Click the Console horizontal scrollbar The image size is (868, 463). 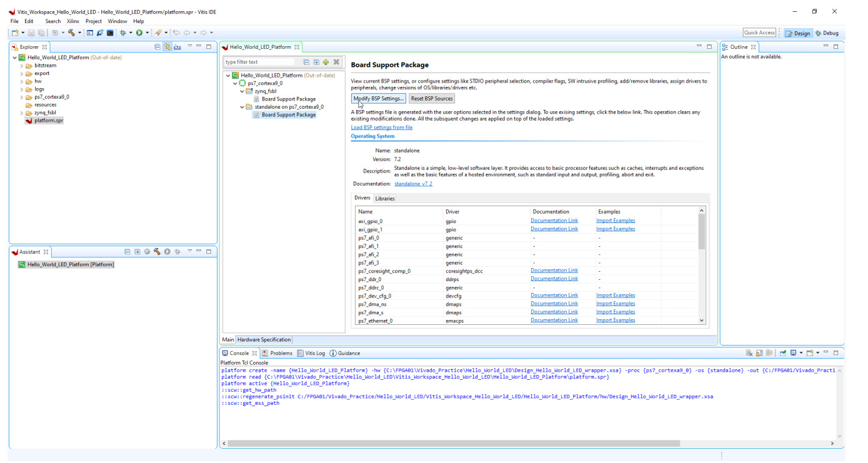pos(529,444)
